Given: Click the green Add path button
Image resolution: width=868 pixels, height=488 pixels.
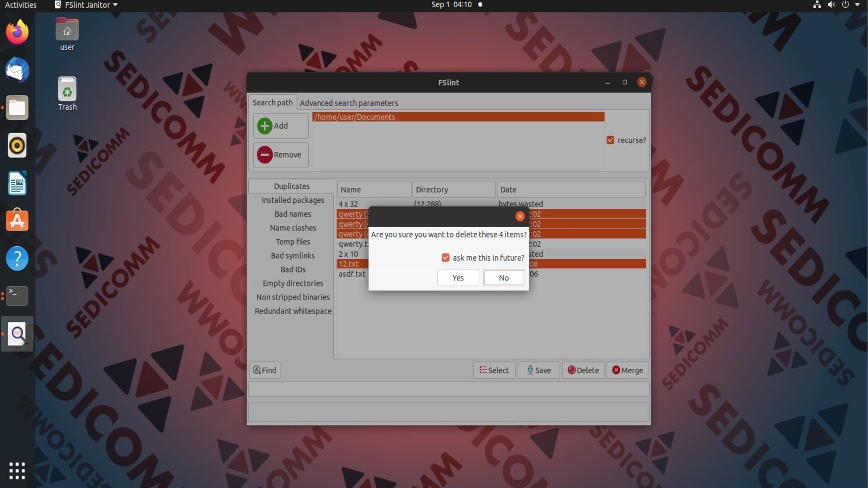Looking at the screenshot, I should tap(281, 126).
